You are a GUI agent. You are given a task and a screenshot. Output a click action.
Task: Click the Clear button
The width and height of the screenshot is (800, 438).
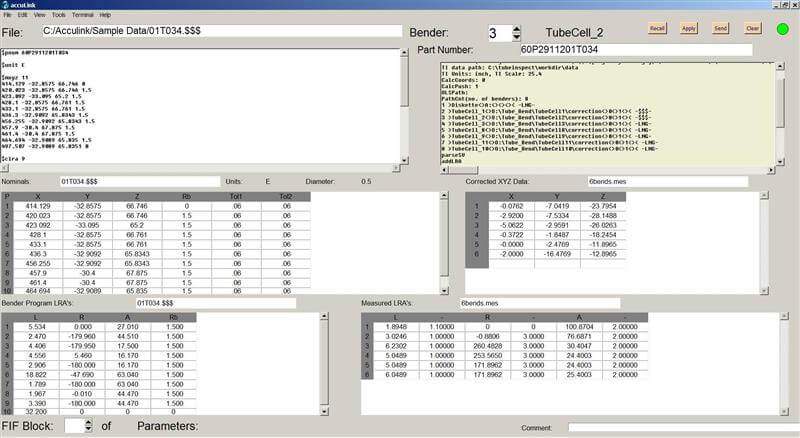[x=753, y=28]
